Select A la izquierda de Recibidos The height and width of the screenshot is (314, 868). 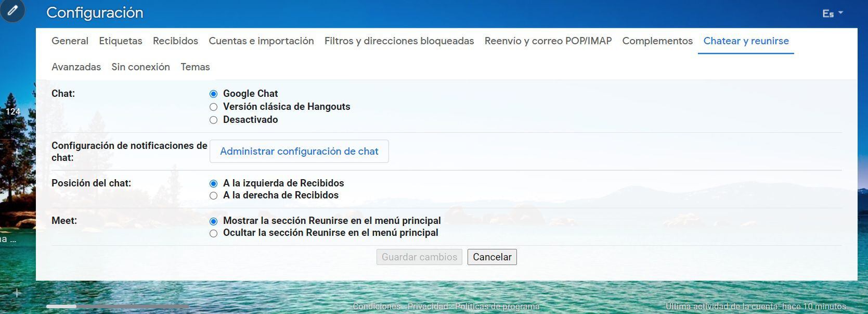[x=213, y=184]
